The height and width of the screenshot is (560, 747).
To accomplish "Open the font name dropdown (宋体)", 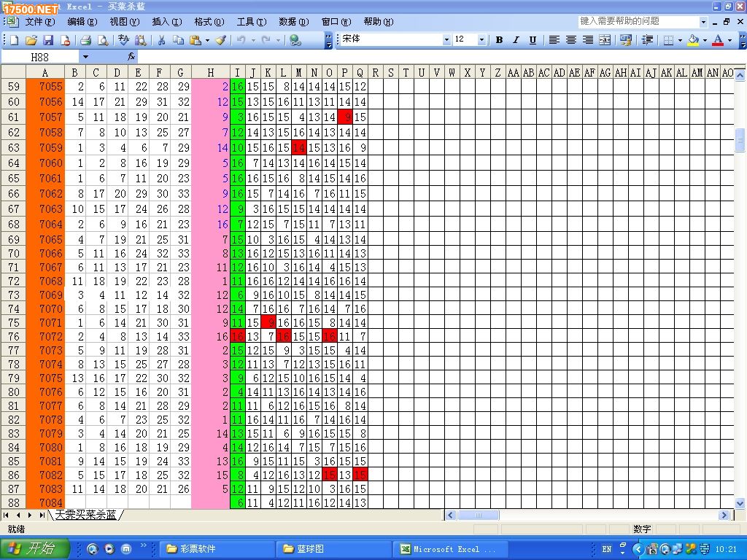I will [446, 40].
